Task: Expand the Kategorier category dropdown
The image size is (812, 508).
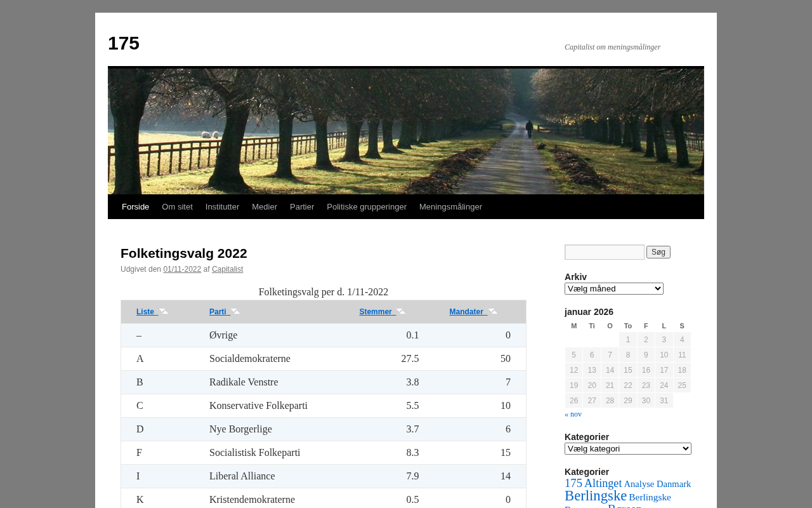Action: [627, 449]
